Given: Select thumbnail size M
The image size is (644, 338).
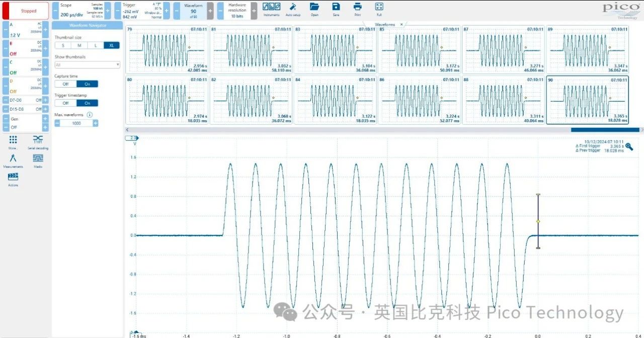Looking at the screenshot, I should (x=79, y=45).
